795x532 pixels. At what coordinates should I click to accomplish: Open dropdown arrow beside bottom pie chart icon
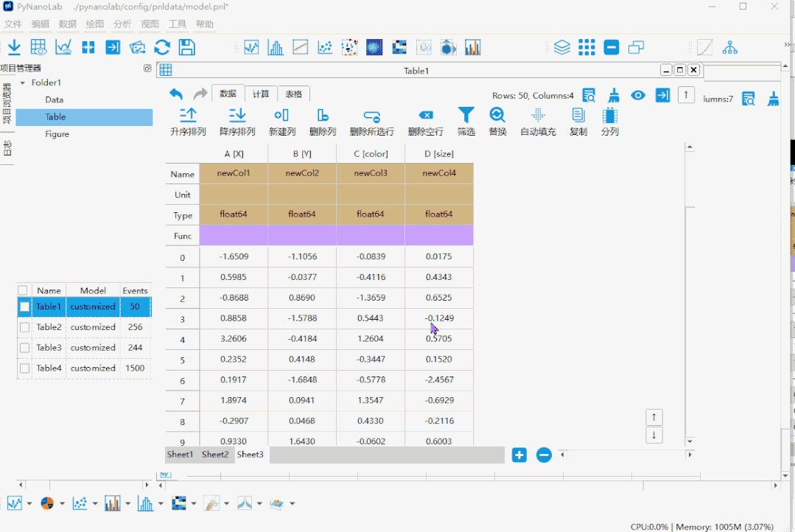[62, 503]
